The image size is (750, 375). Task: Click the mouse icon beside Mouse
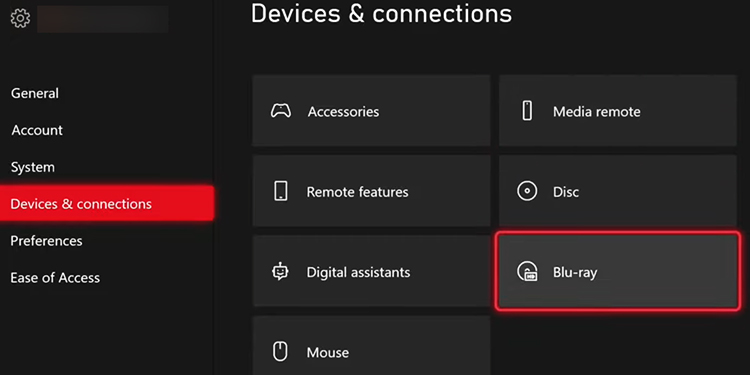point(280,352)
